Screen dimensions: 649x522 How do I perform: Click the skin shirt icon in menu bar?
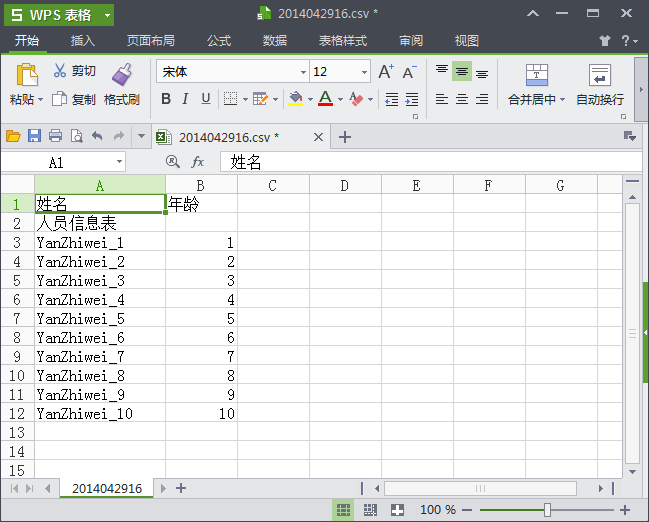click(605, 40)
